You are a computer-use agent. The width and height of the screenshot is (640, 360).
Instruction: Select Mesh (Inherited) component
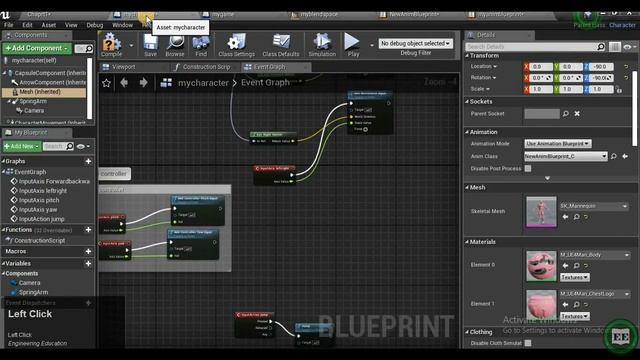(44, 92)
